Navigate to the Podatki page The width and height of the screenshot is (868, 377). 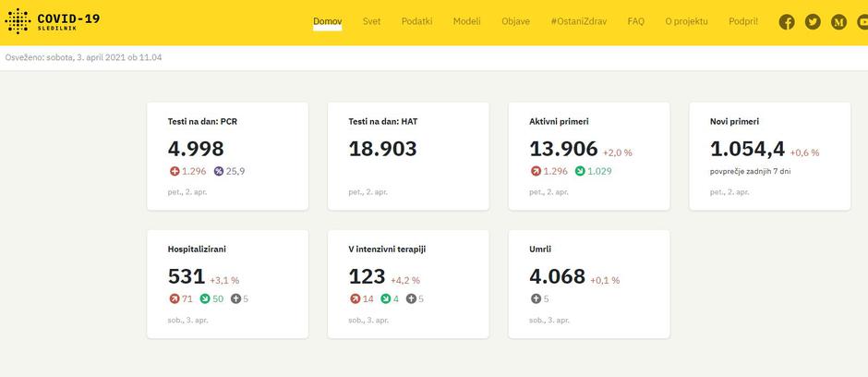[416, 21]
